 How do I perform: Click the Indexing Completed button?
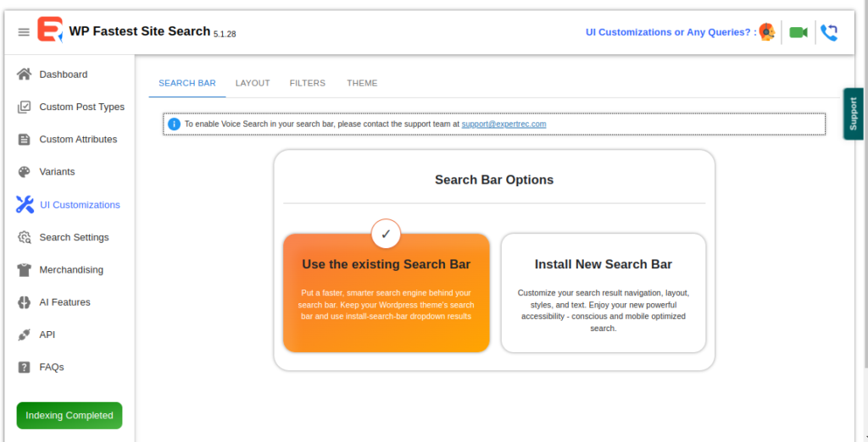pyautogui.click(x=70, y=416)
